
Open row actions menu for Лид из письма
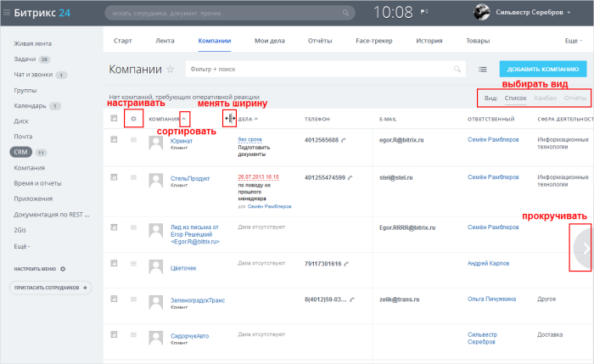133,227
